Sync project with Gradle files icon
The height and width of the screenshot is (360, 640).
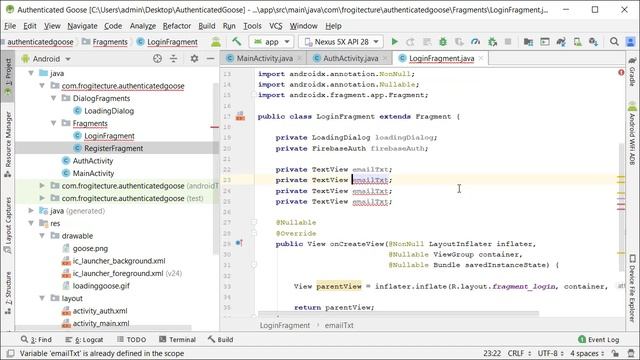point(561,42)
